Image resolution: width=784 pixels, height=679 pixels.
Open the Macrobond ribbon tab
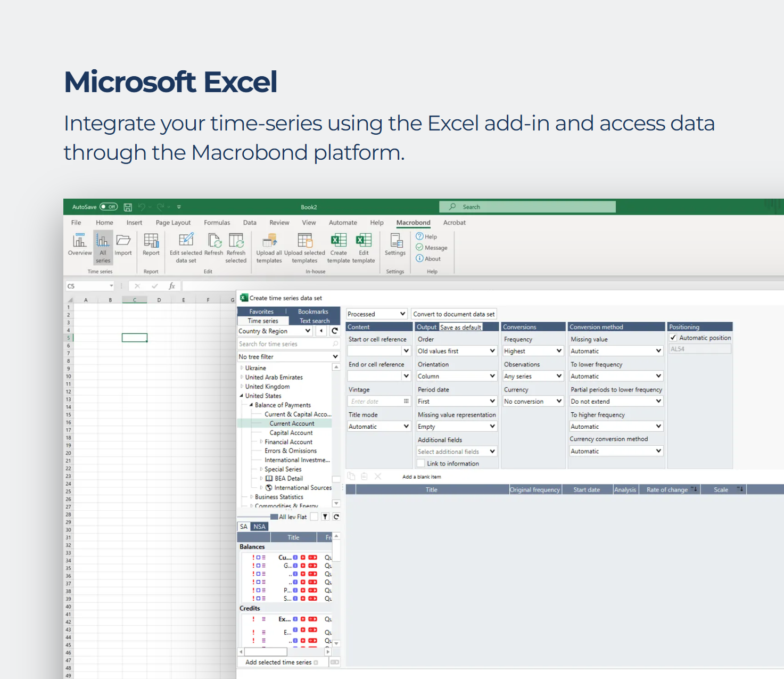point(414,223)
